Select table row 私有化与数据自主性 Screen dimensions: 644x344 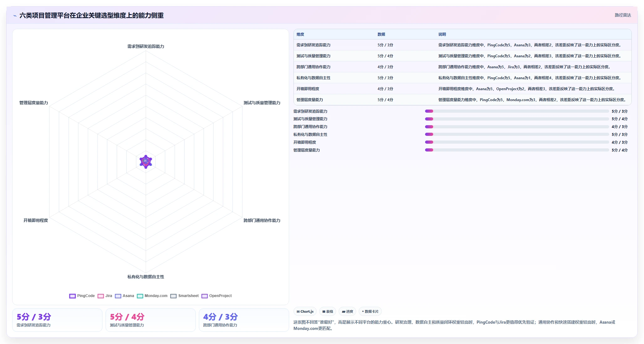click(462, 78)
